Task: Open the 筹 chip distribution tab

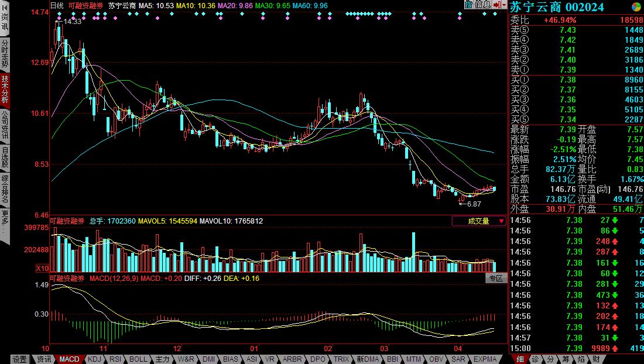Action: (566, 359)
